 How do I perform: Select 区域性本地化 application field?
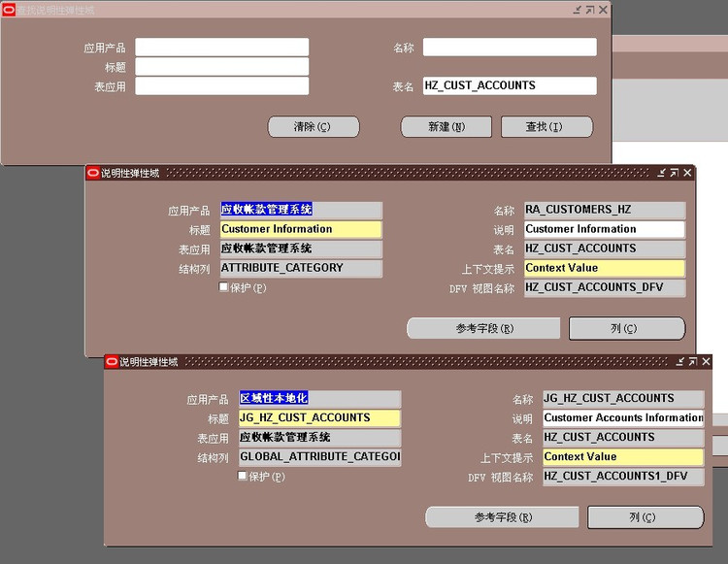point(320,399)
